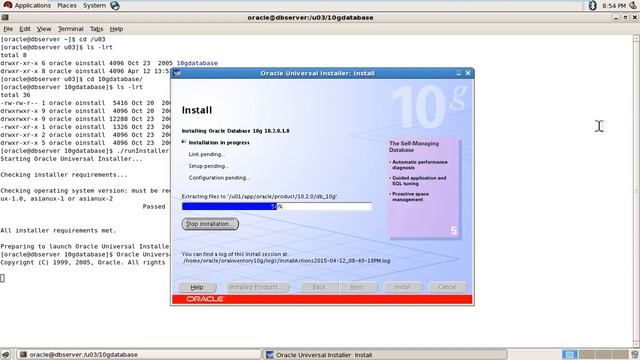The image size is (640, 360).
Task: Click the Stop Installation button
Action: tap(210, 224)
